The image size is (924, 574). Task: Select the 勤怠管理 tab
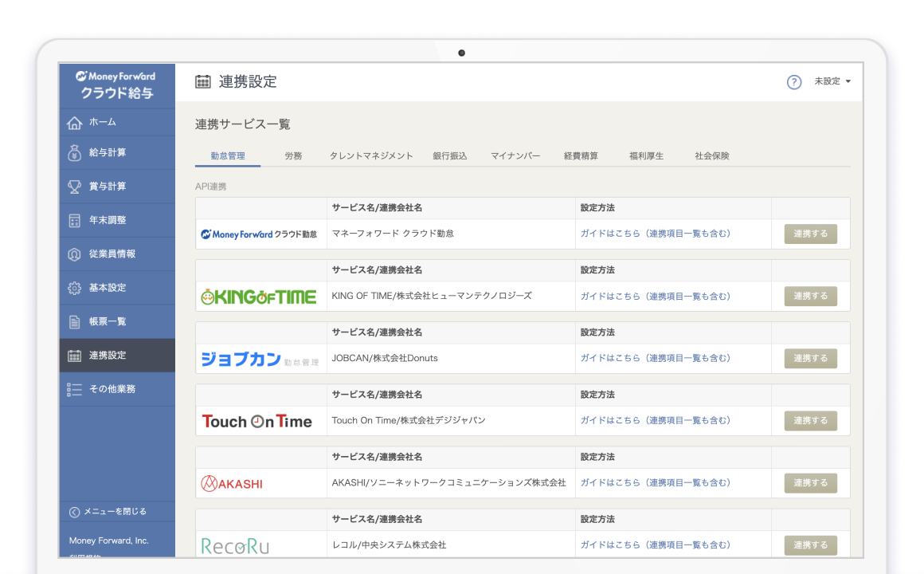(228, 155)
